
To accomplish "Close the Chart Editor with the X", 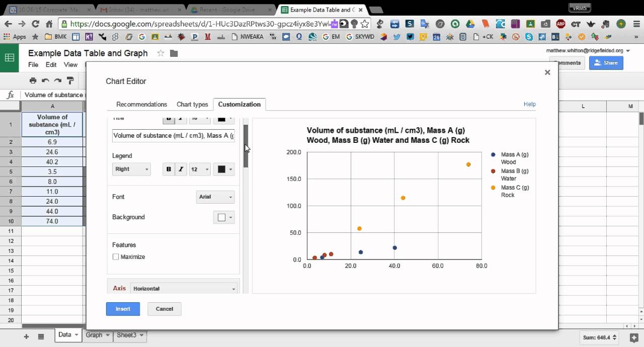I will click(x=547, y=72).
